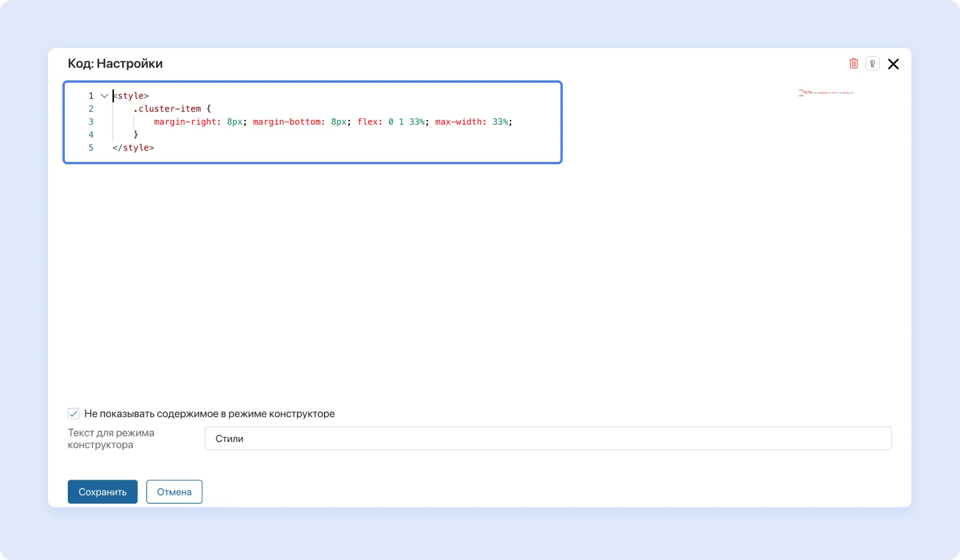Place cursor on .cluster-item selector
This screenshot has height=560, width=960.
[x=169, y=109]
